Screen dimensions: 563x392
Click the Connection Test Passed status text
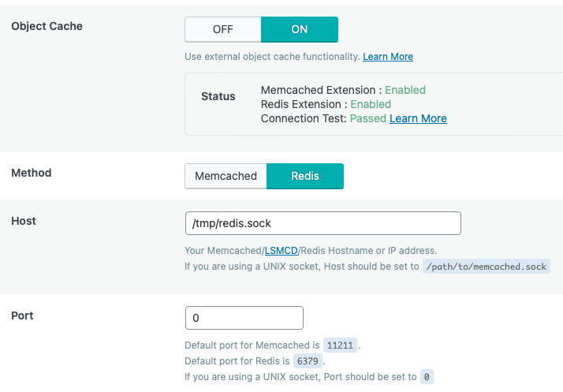click(x=323, y=118)
